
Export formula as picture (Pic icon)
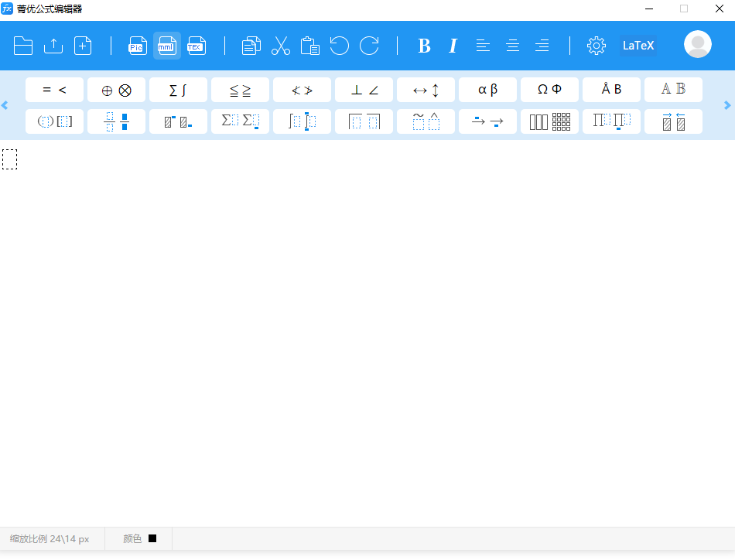137,46
